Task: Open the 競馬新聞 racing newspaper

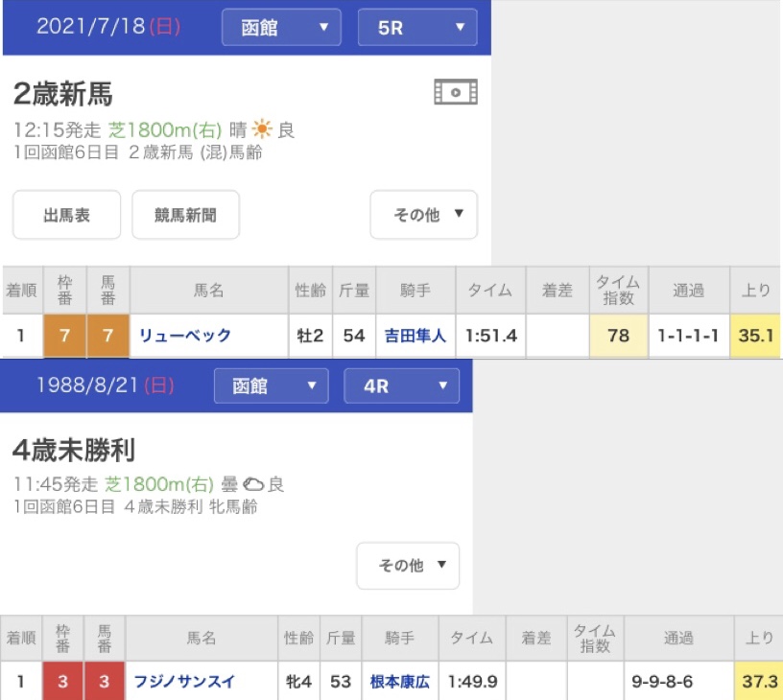Action: click(x=185, y=215)
